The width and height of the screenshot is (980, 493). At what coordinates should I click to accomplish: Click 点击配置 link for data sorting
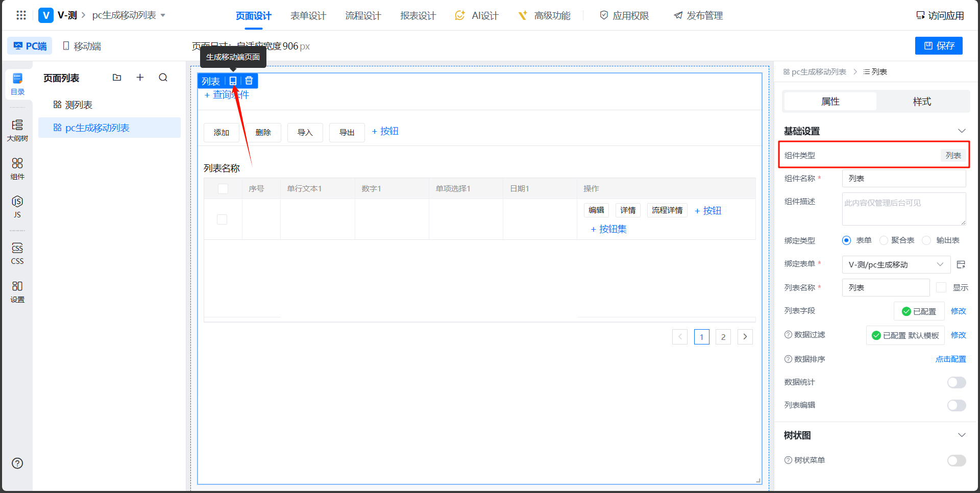tap(950, 359)
